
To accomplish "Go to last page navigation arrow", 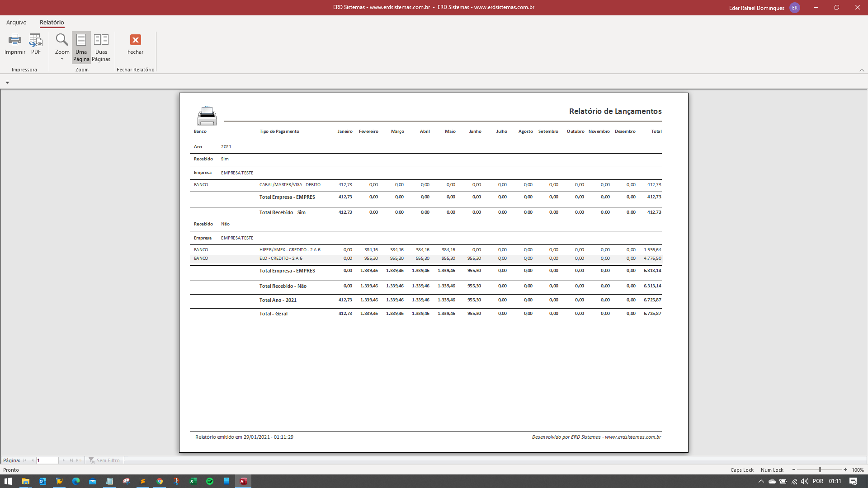I will (71, 460).
